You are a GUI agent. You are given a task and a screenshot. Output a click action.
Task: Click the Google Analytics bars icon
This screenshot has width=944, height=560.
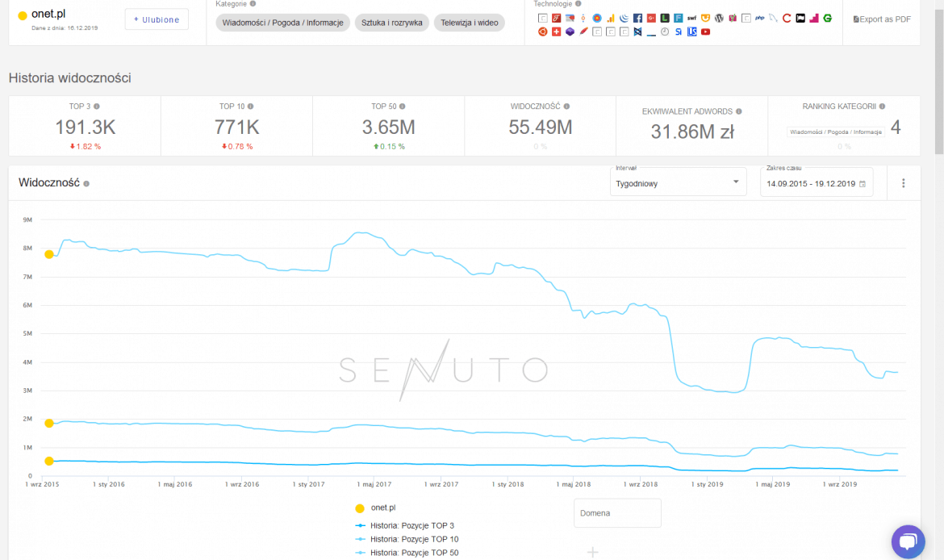click(x=611, y=18)
